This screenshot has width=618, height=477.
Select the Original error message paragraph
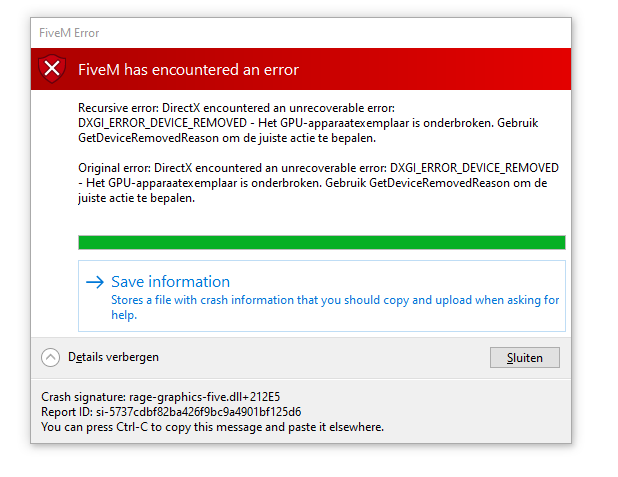(x=318, y=183)
